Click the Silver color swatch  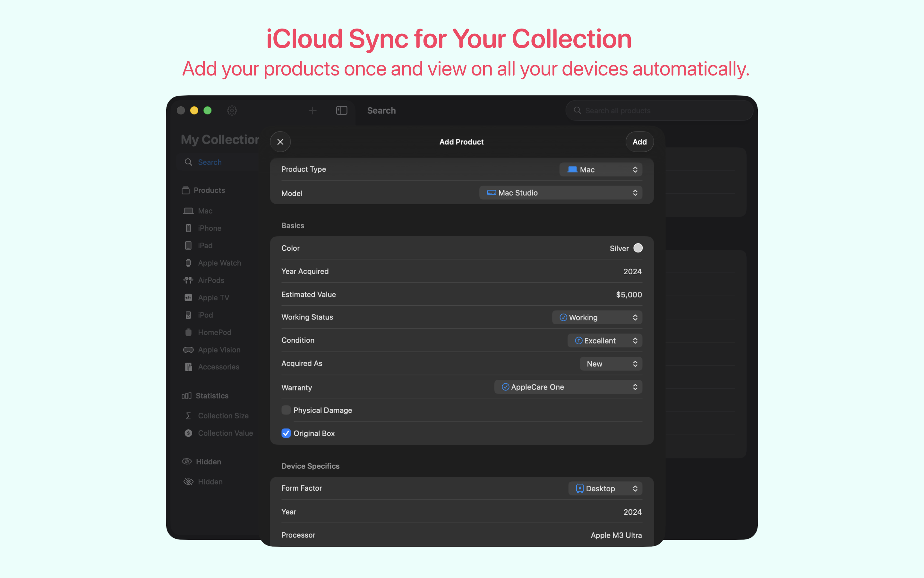pyautogui.click(x=637, y=248)
